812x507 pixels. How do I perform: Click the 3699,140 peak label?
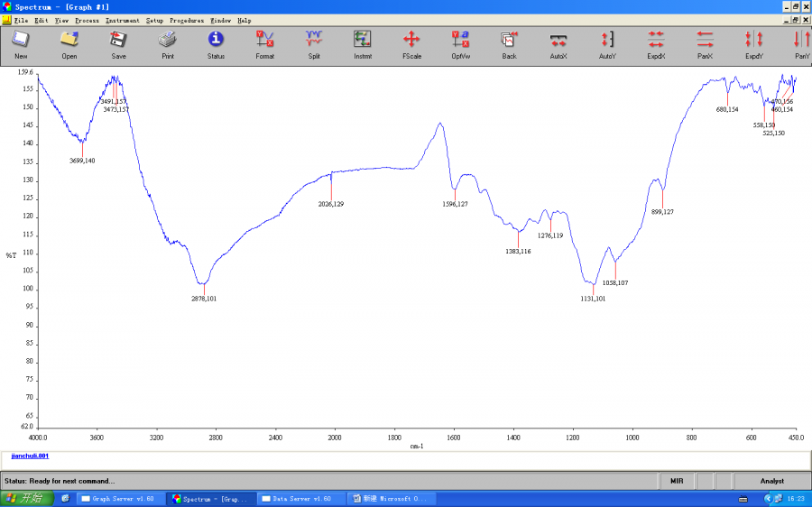tap(82, 161)
